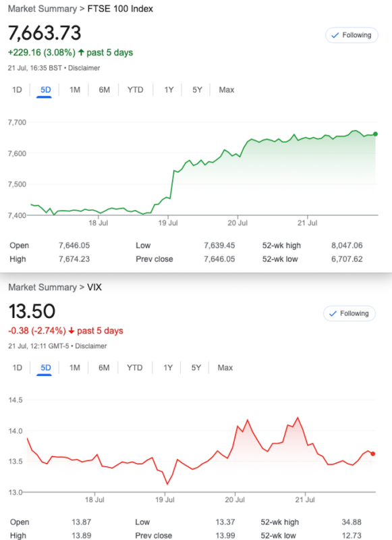Select the 1D tab on FTSE chart
This screenshot has width=392, height=540.
click(17, 90)
